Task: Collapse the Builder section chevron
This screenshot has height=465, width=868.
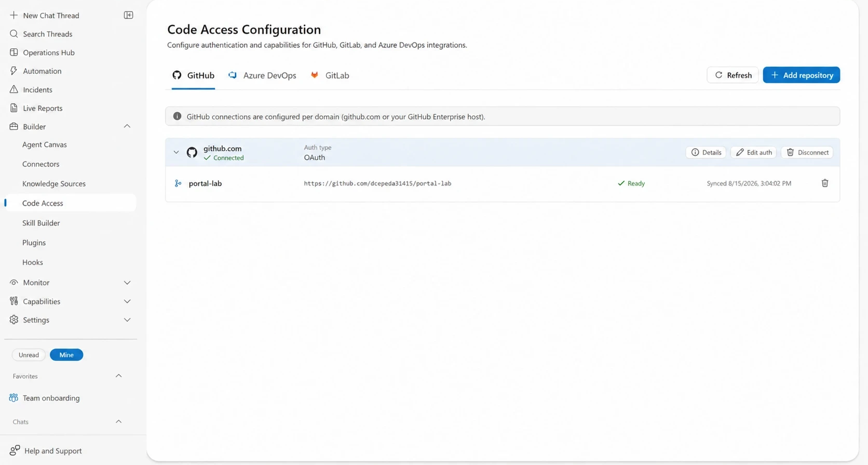Action: (127, 126)
